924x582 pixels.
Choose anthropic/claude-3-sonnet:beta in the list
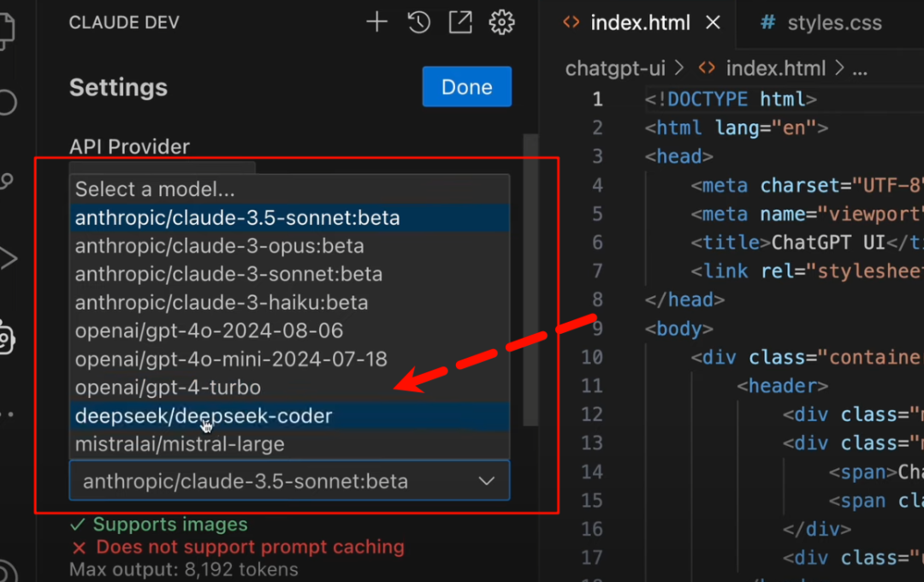pos(289,274)
